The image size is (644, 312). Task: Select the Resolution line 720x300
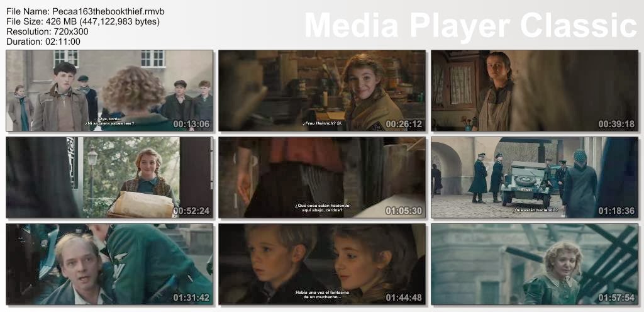[47, 31]
